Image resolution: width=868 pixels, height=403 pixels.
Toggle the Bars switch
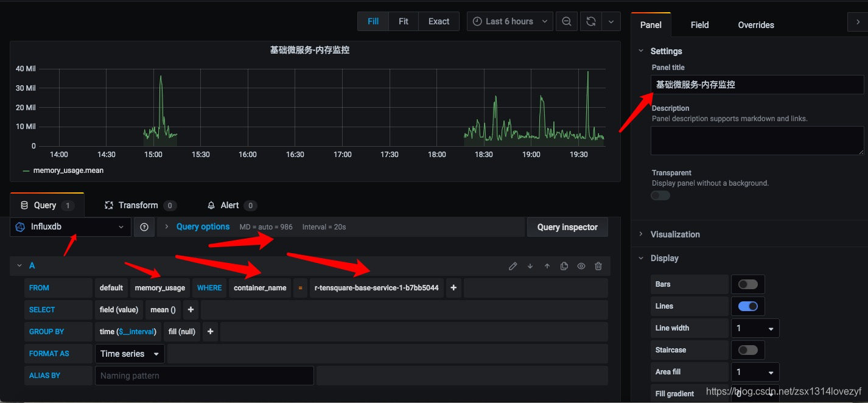click(x=748, y=284)
